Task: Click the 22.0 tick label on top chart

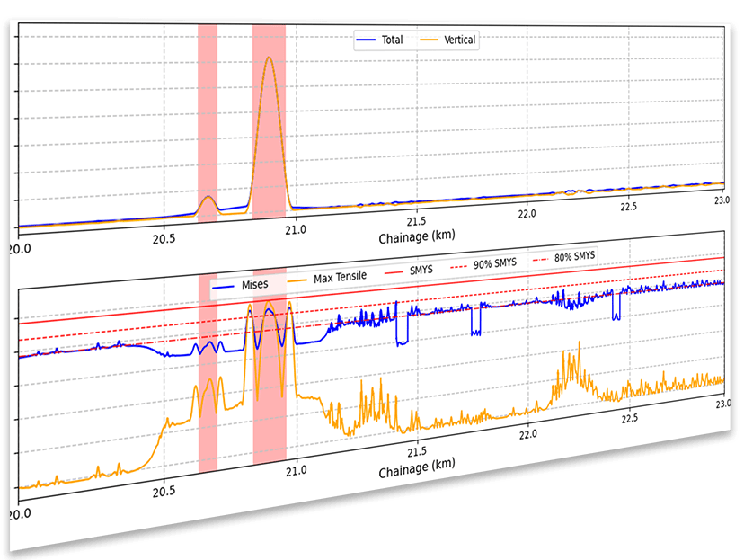Action: 527,214
